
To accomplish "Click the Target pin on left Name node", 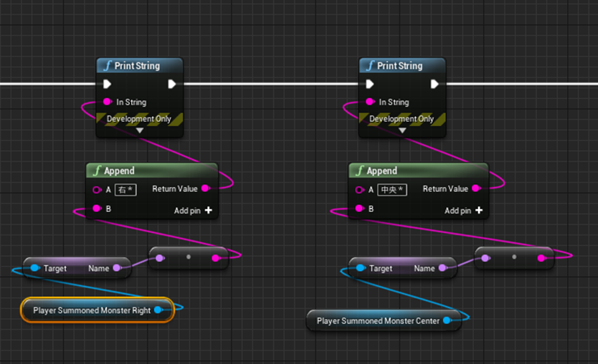I will (x=35, y=268).
